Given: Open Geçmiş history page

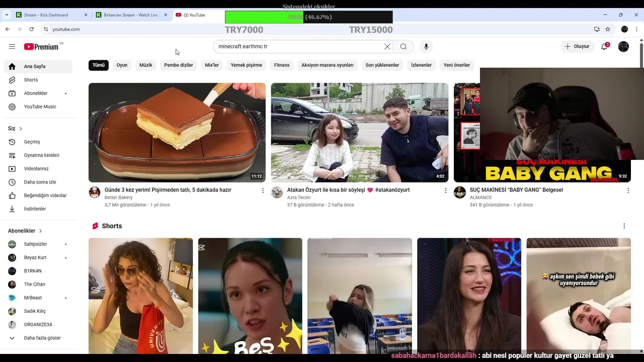Looking at the screenshot, I should pos(38,142).
